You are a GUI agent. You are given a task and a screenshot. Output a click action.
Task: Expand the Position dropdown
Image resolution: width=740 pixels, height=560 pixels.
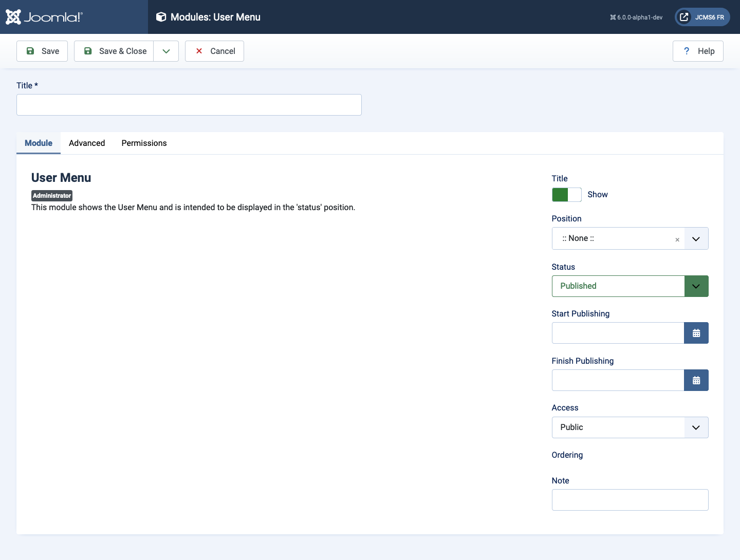(696, 238)
